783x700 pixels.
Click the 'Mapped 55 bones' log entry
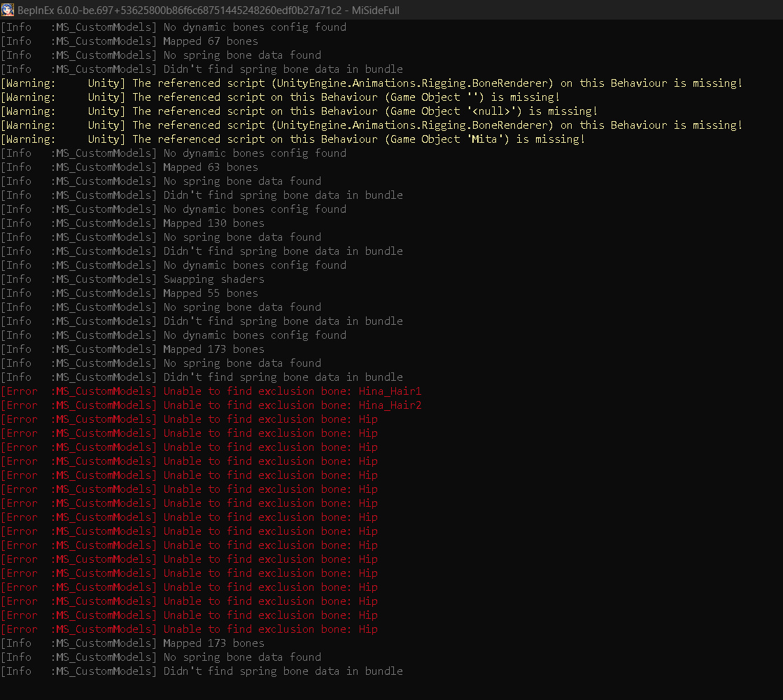[210, 293]
